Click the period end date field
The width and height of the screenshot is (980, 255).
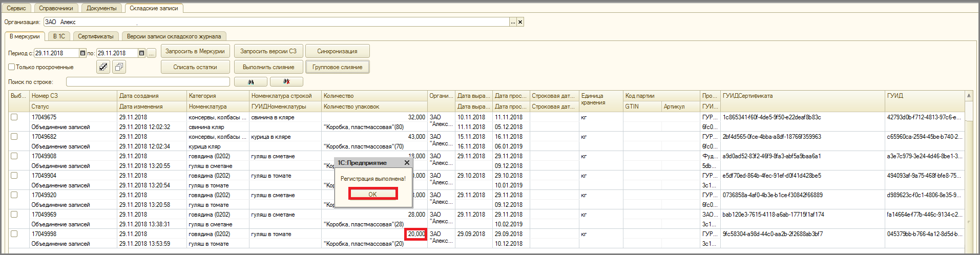coord(117,53)
